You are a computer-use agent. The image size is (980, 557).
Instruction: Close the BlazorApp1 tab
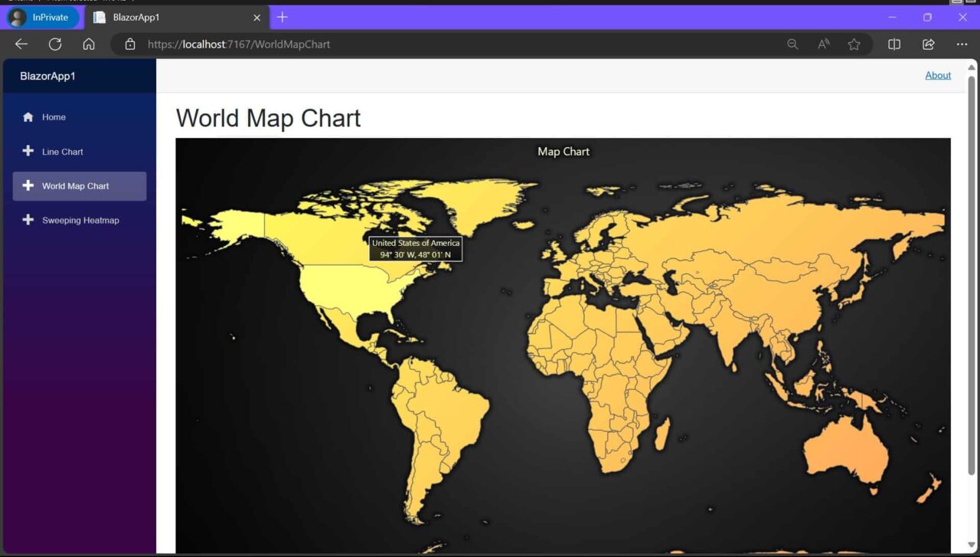256,17
